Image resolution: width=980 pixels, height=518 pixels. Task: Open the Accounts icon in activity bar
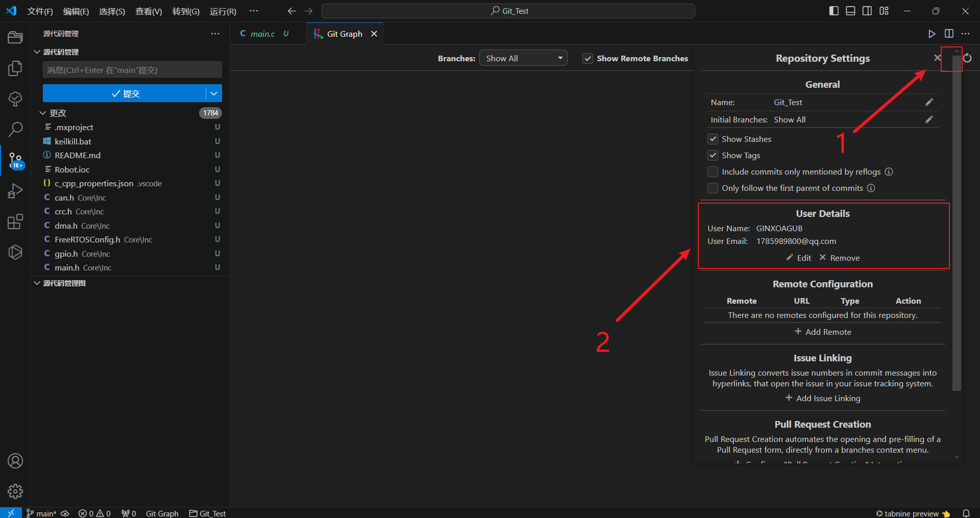[15, 461]
